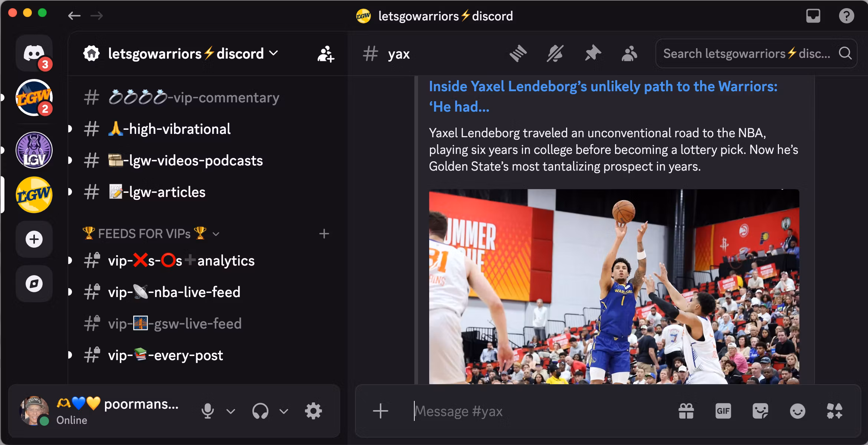Open server menu dropdown letsgowarriors discord
The height and width of the screenshot is (445, 868).
pos(193,54)
